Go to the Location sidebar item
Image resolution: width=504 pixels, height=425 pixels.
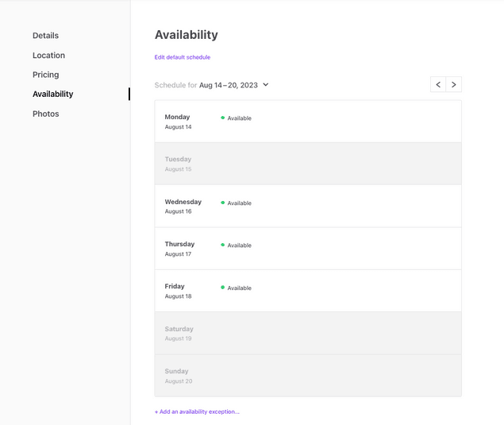pos(48,56)
